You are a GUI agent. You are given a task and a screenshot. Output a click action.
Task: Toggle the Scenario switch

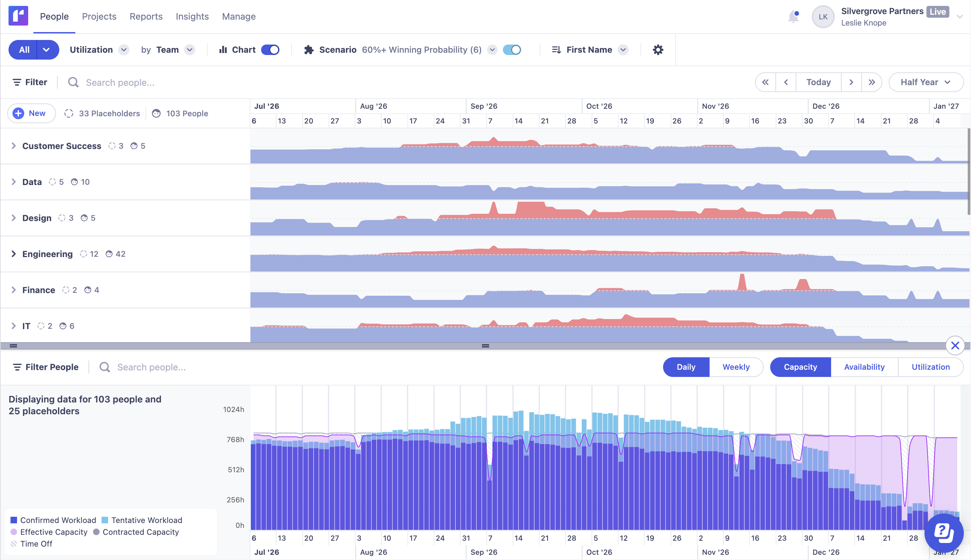coord(512,50)
